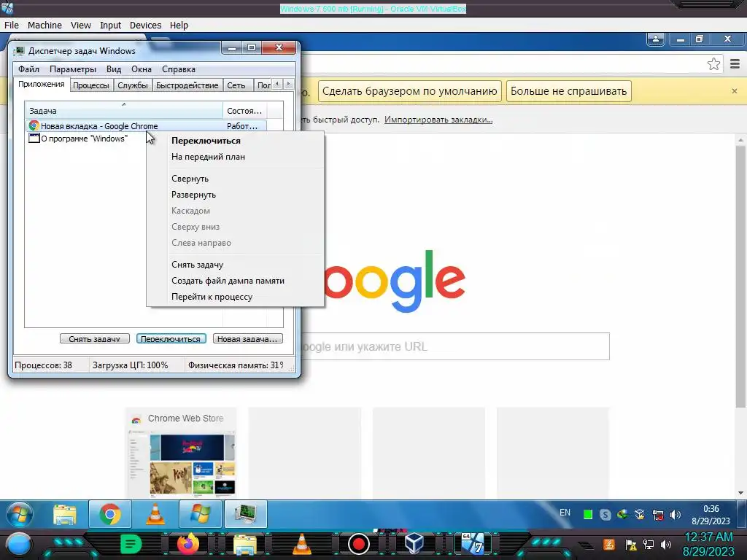747x560 pixels.
Task: Click the host volume speaker icon
Action: 665,544
